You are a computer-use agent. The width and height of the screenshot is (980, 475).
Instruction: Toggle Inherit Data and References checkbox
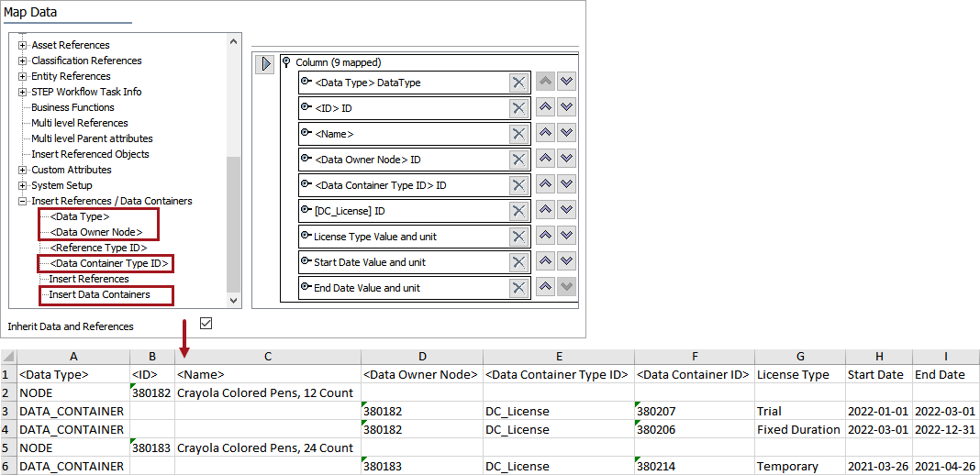pyautogui.click(x=206, y=324)
